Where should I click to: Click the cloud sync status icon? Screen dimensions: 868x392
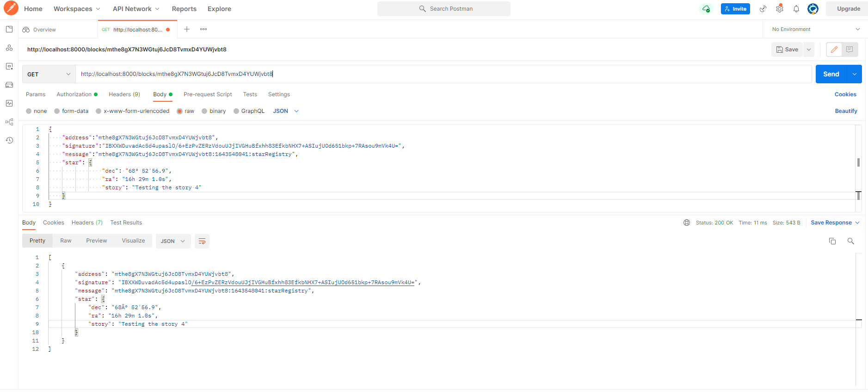(706, 9)
